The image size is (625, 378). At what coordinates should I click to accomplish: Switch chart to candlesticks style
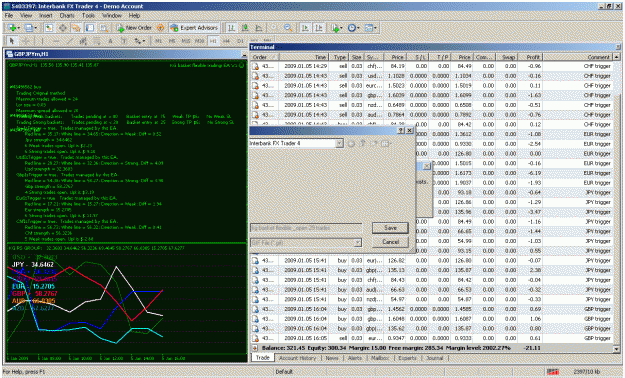click(x=245, y=28)
